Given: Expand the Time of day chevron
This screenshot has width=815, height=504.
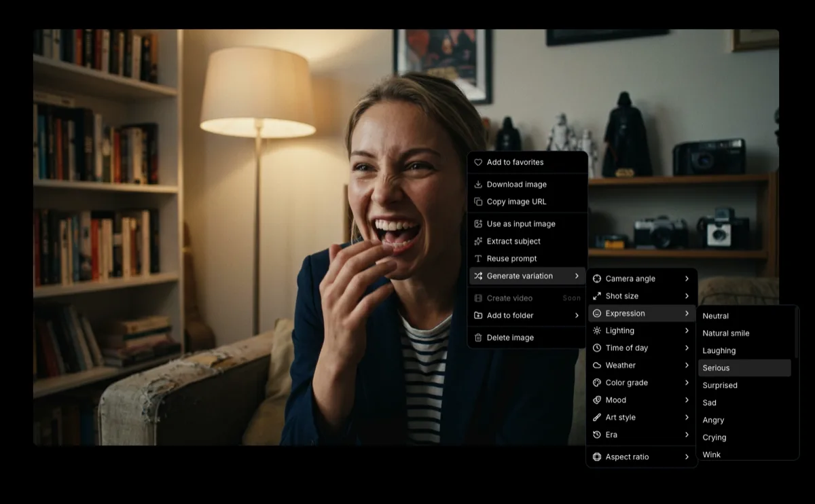Looking at the screenshot, I should (x=687, y=348).
